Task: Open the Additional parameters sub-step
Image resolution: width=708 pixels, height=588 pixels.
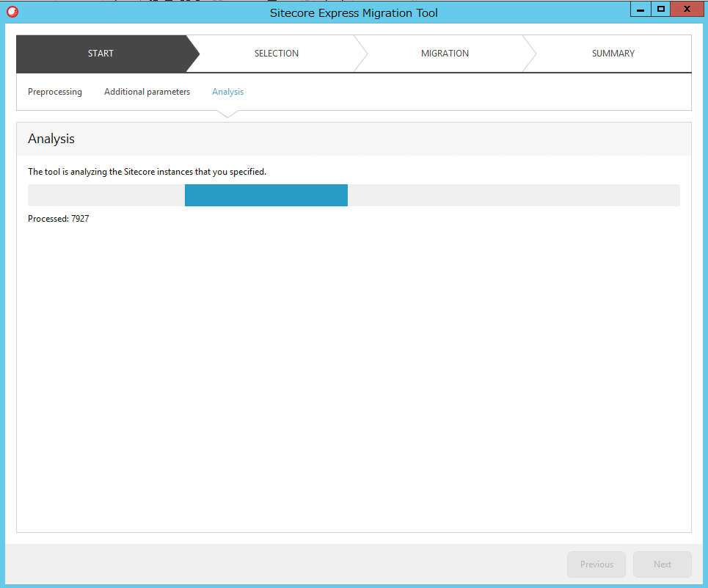Action: pyautogui.click(x=147, y=92)
